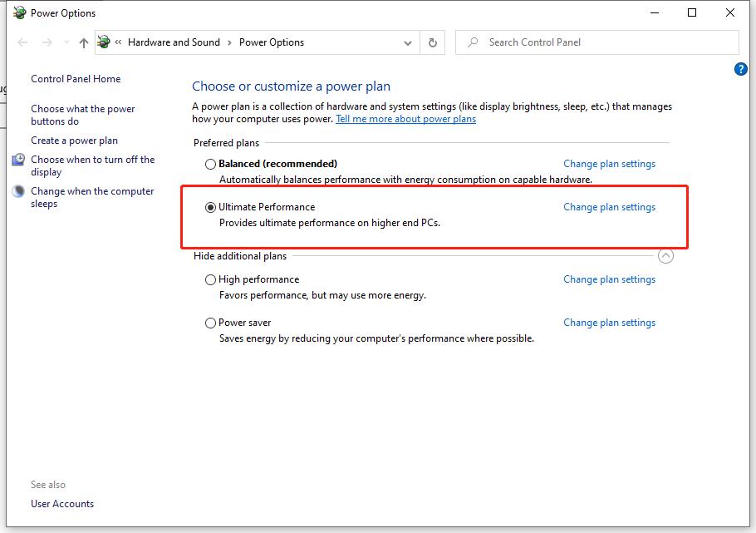
Task: Click the sleep moon icon in sidebar
Action: (x=18, y=191)
